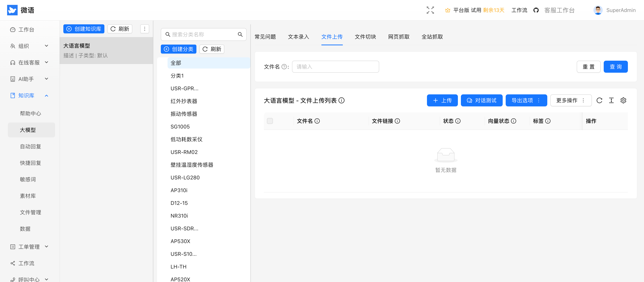
Task: Select the USR-LG280 category in the list
Action: (185, 177)
